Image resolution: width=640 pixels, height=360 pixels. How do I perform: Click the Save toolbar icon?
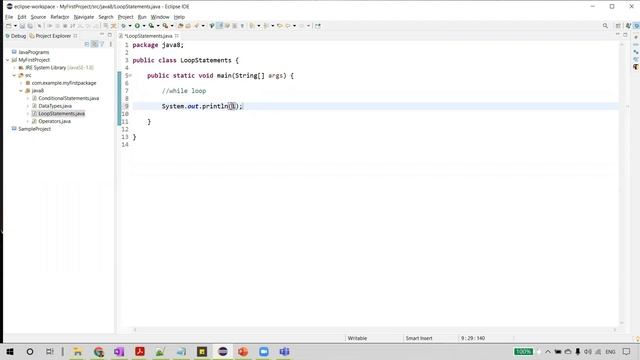pyautogui.click(x=22, y=26)
